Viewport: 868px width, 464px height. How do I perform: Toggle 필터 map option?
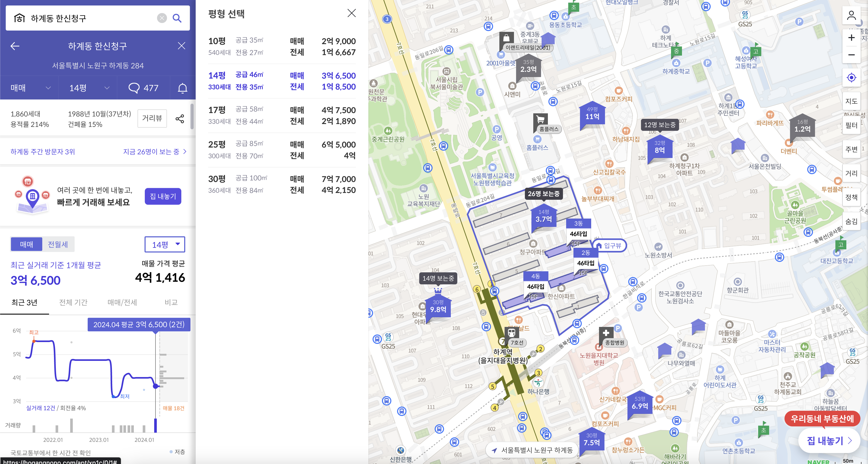[851, 125]
